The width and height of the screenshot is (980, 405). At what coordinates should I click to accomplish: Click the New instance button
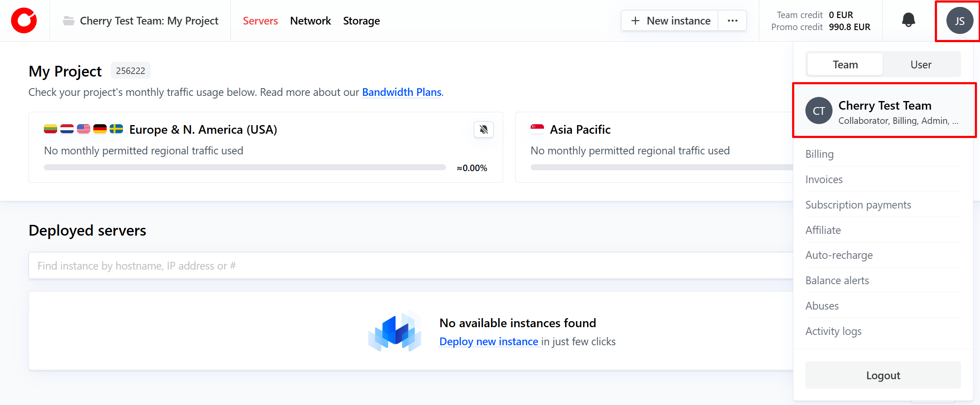coord(670,21)
